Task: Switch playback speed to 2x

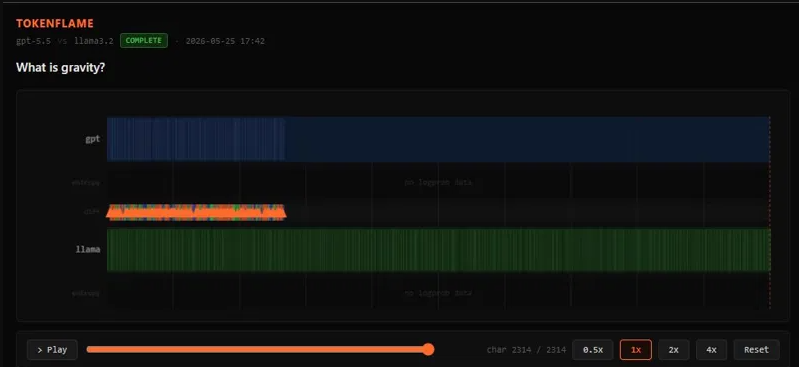Action: click(674, 350)
